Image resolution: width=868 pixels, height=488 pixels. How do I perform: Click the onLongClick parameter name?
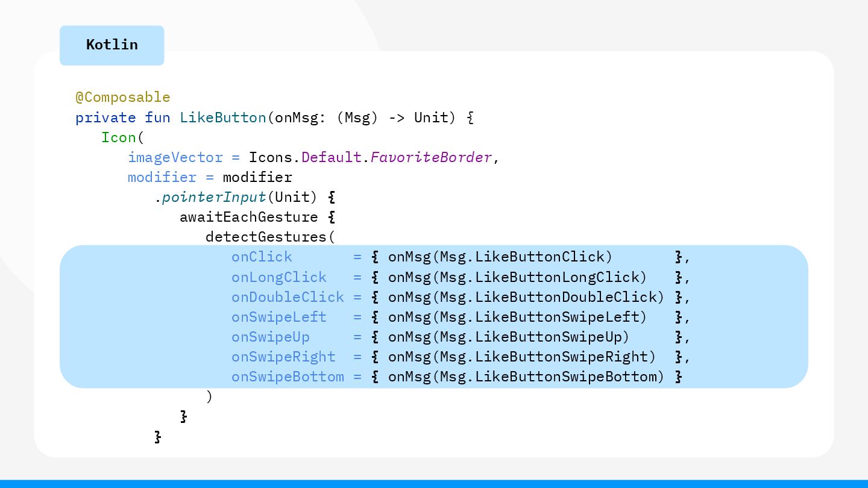coord(279,277)
